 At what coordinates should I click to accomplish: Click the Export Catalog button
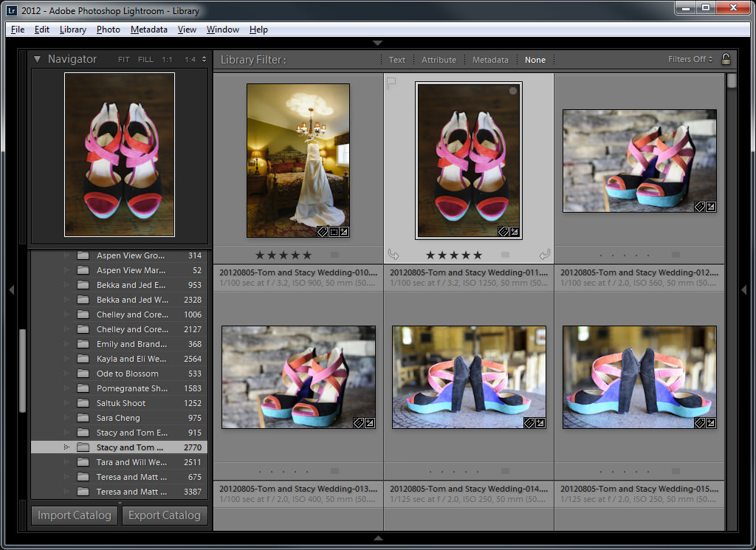(x=165, y=515)
